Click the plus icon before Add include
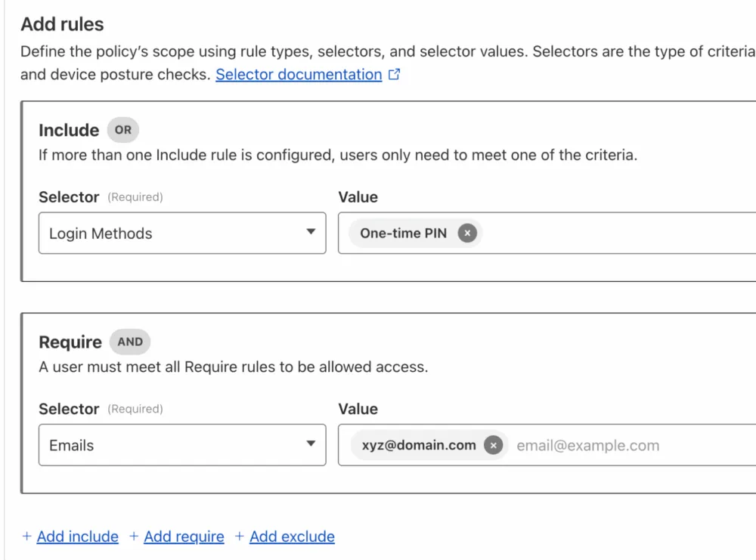756x560 pixels. click(x=27, y=536)
